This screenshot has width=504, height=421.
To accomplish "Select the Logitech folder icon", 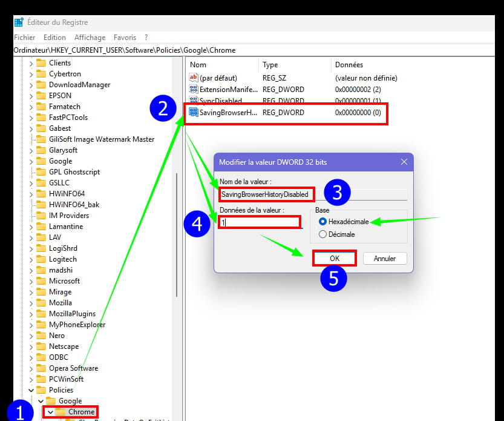I will (41, 259).
